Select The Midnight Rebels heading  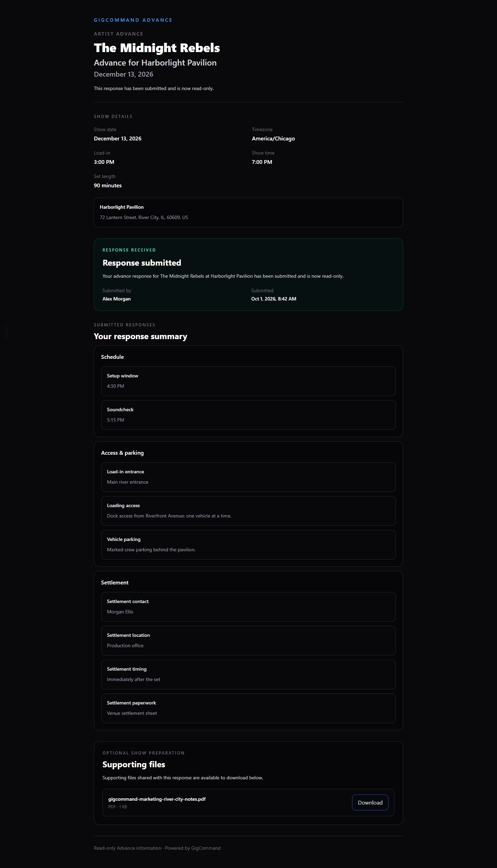click(x=157, y=48)
